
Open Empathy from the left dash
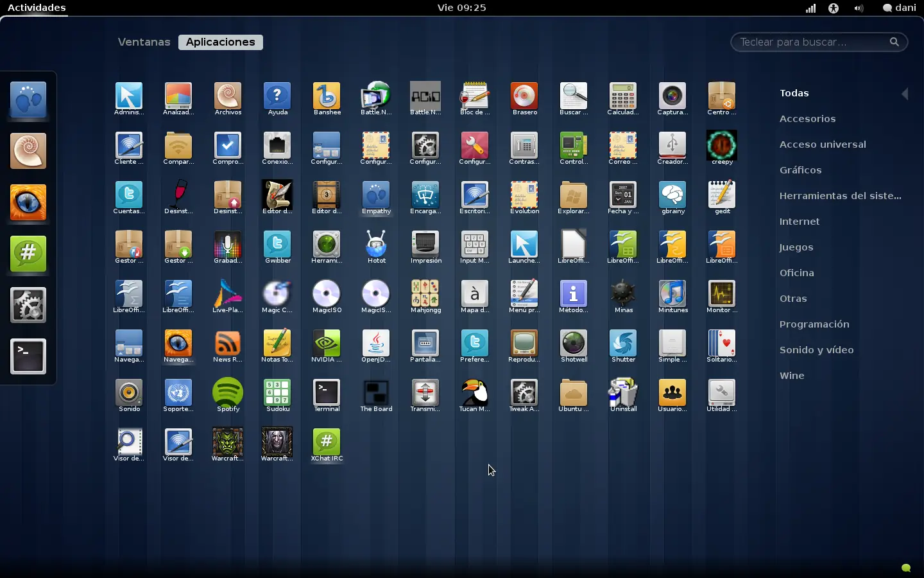pos(28,100)
